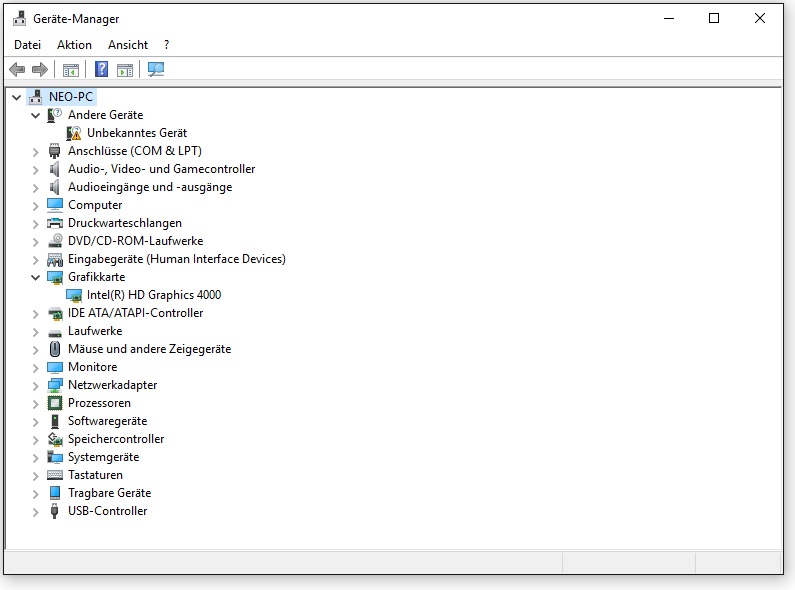Click the Netzwerkadapter network icon
795x590 pixels.
click(55, 385)
